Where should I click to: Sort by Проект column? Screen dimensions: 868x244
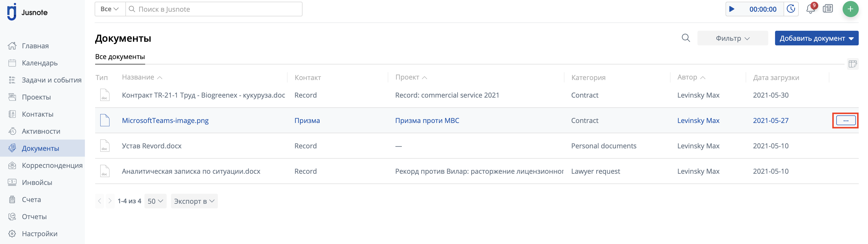[x=411, y=77]
